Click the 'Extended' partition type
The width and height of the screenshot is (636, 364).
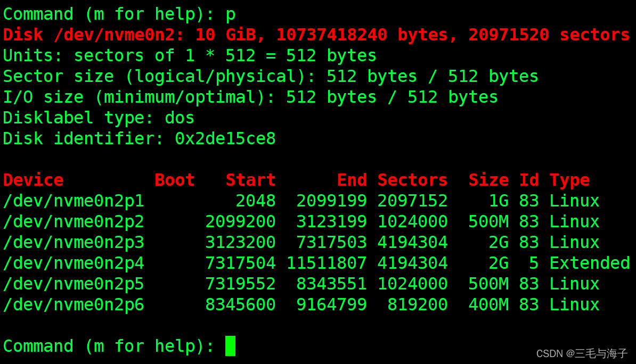(590, 263)
